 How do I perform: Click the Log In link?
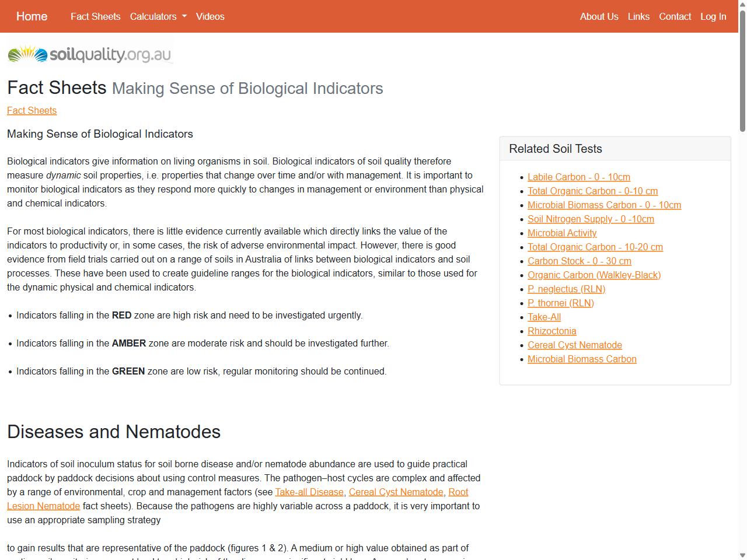point(713,16)
